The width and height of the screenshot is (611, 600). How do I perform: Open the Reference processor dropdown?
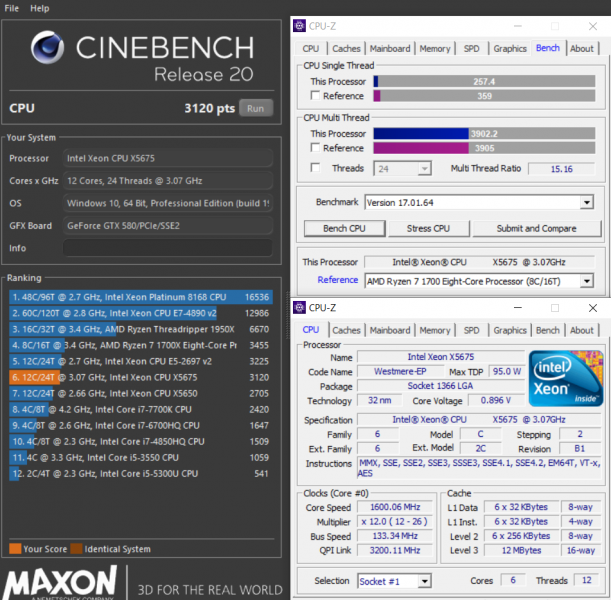586,281
